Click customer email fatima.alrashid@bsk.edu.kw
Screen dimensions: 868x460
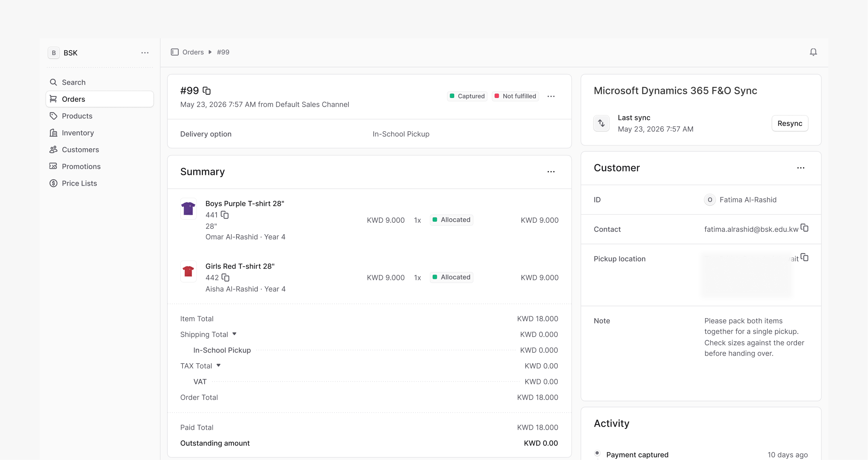[x=751, y=229]
